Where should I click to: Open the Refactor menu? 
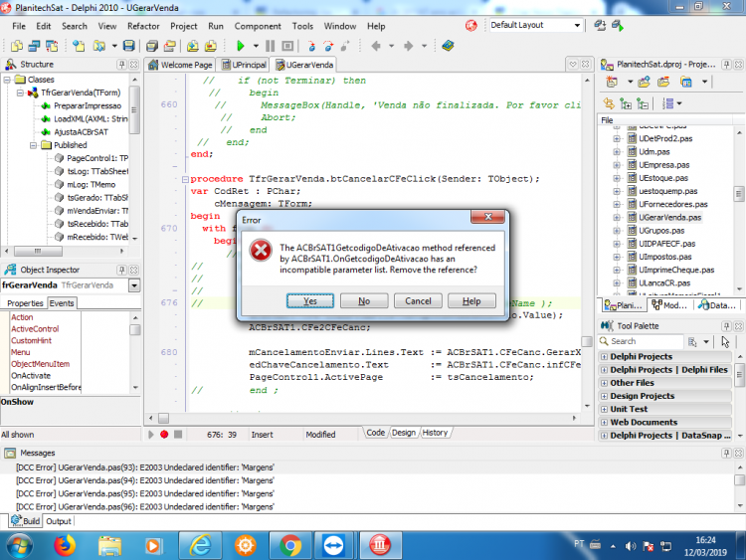tap(143, 26)
